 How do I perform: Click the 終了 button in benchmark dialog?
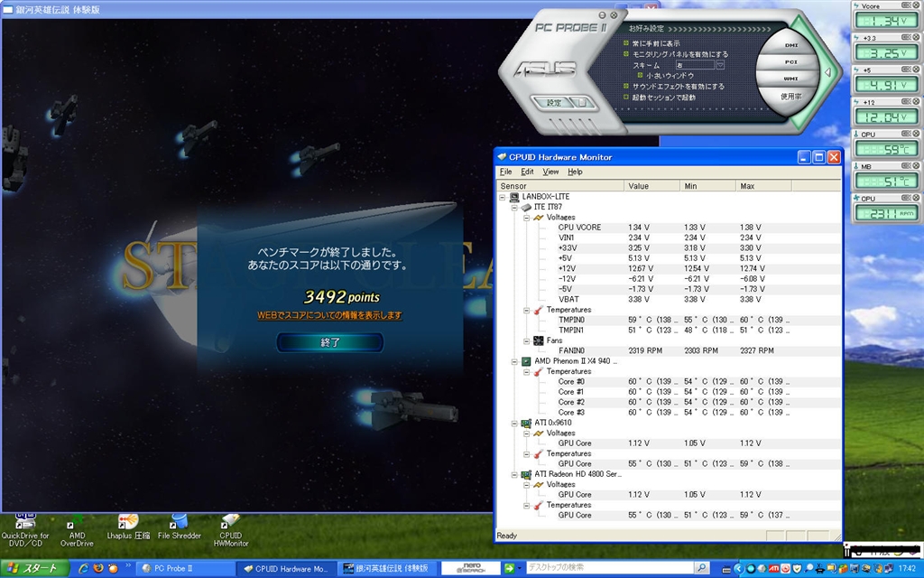pos(330,342)
